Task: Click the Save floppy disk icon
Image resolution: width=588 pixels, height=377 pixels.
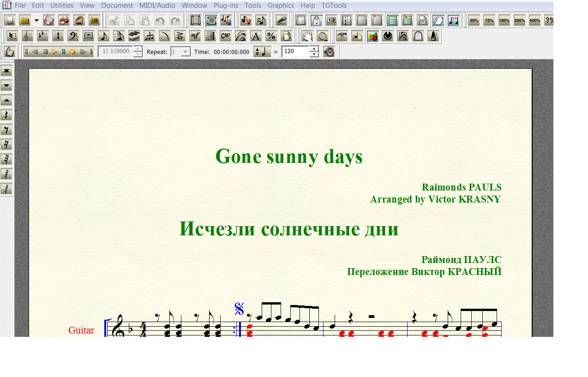Action: tap(49, 20)
